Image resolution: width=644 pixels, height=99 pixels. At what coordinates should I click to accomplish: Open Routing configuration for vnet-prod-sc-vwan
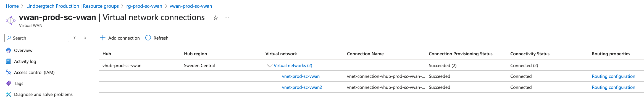613,76
